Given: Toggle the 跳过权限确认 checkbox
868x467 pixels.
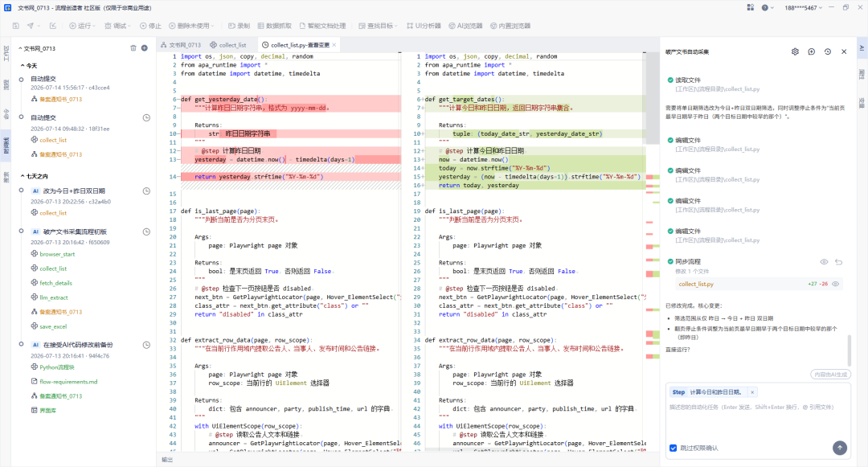Looking at the screenshot, I should (x=674, y=449).
